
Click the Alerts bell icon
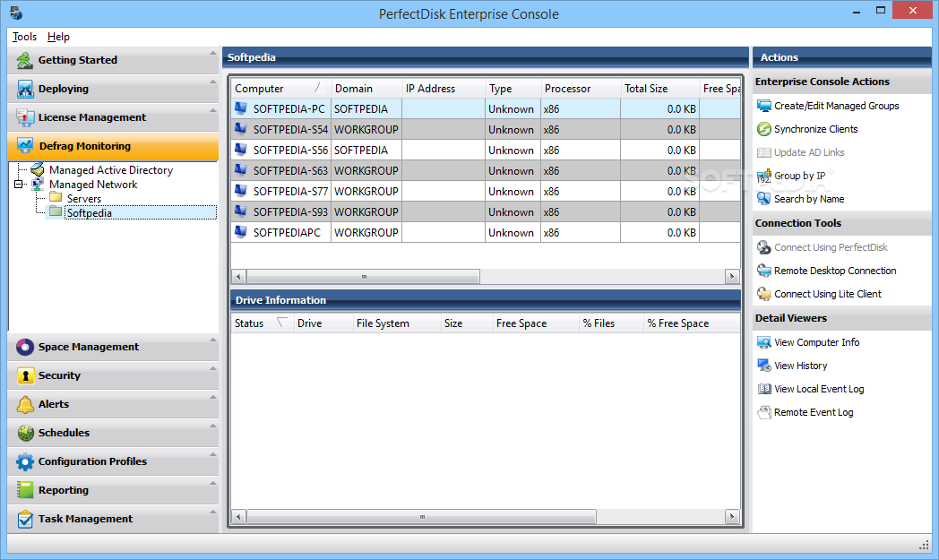tap(24, 404)
